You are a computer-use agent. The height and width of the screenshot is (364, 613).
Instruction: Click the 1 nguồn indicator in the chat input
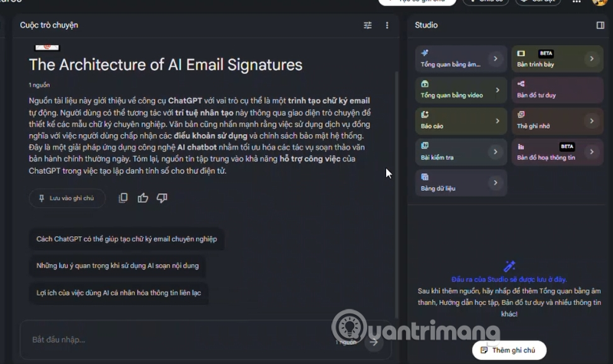346,342
